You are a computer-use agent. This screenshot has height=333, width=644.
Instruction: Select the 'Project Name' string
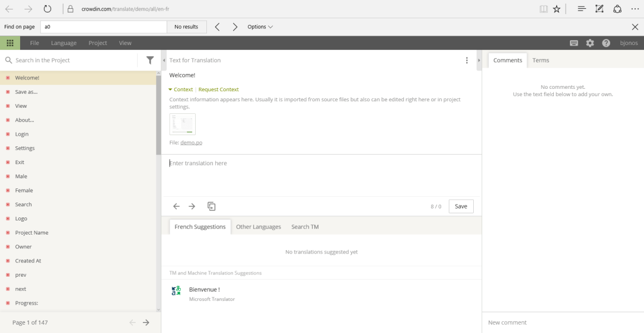tap(78, 232)
